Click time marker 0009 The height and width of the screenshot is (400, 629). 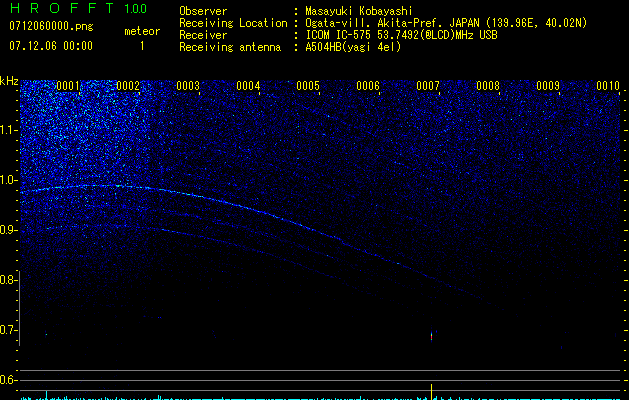pos(548,86)
